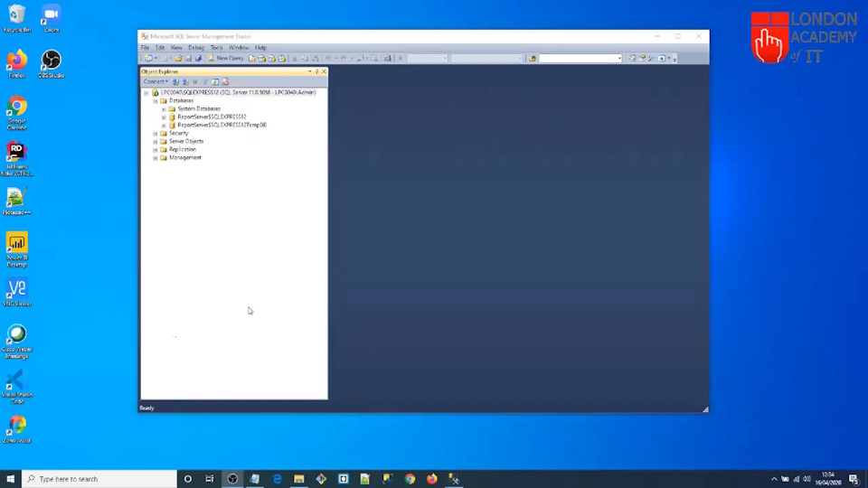Show hidden system tray icons
The width and height of the screenshot is (868, 488).
(774, 479)
